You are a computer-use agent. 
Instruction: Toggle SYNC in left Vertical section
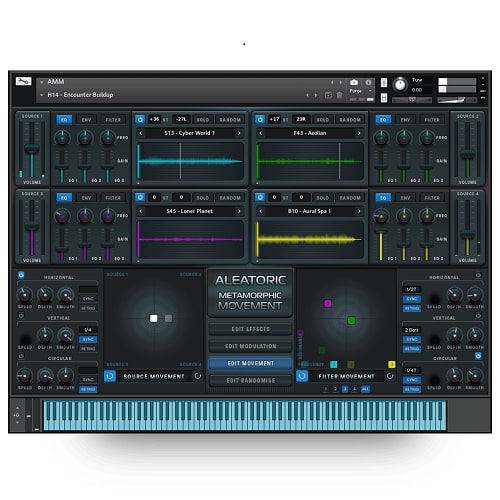tap(88, 339)
